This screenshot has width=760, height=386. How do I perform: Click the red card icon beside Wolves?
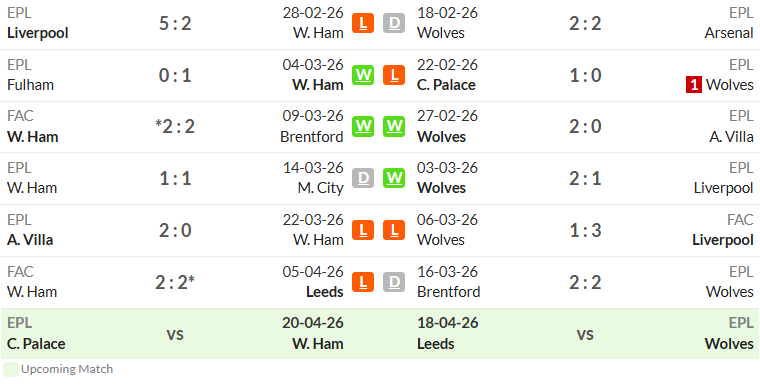(694, 85)
